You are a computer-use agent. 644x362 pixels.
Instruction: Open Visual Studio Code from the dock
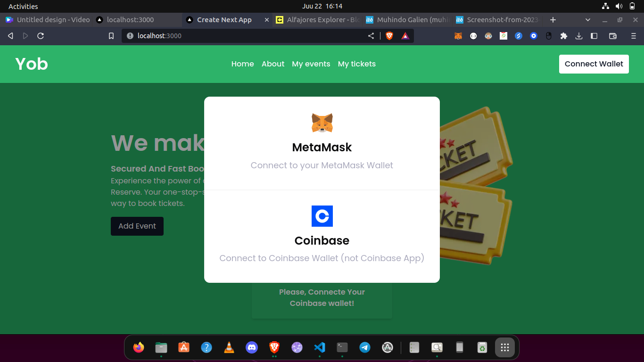[x=320, y=347]
